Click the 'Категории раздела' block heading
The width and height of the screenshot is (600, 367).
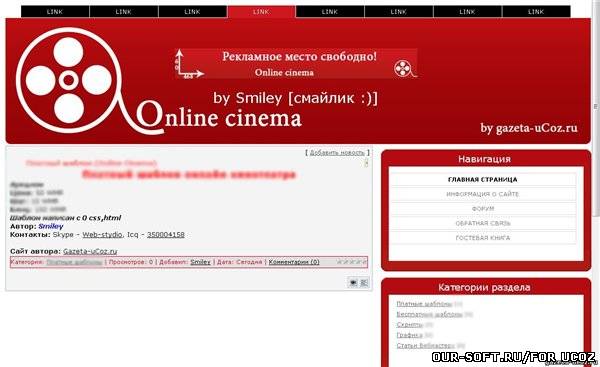[484, 287]
